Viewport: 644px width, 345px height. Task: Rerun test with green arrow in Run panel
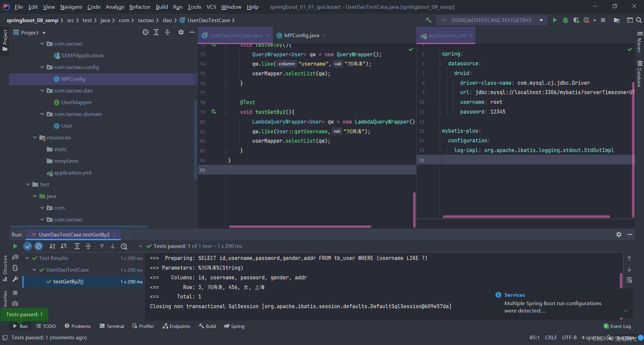pos(15,246)
